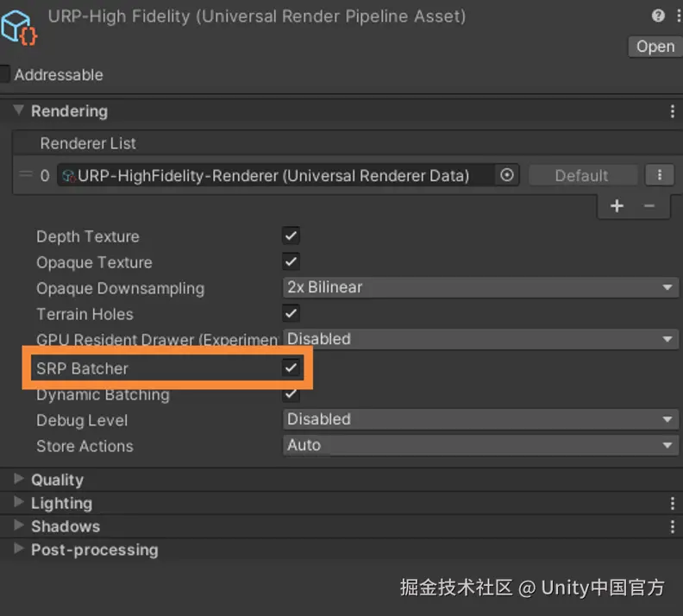Click the URP-High Fidelity asset title
Image resolution: width=683 pixels, height=616 pixels.
pyautogui.click(x=257, y=16)
